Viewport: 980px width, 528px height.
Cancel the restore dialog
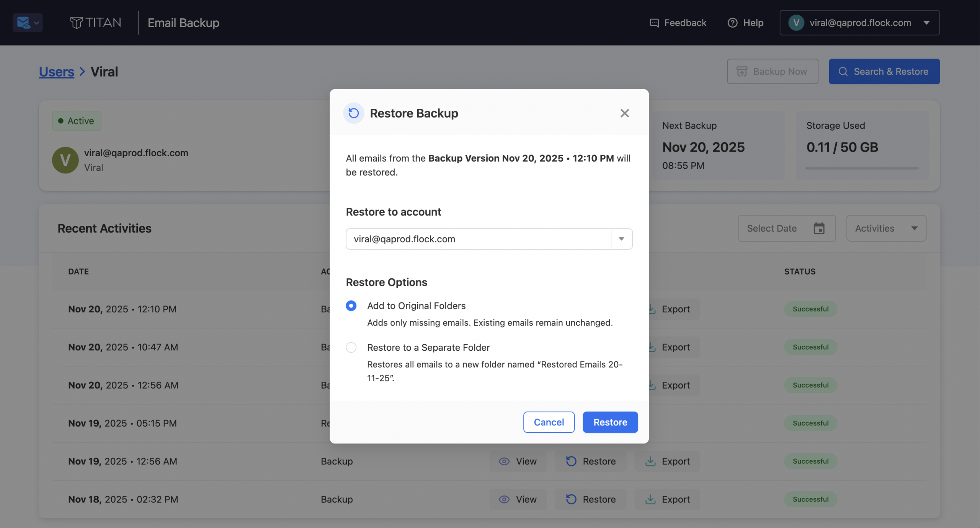pos(549,422)
